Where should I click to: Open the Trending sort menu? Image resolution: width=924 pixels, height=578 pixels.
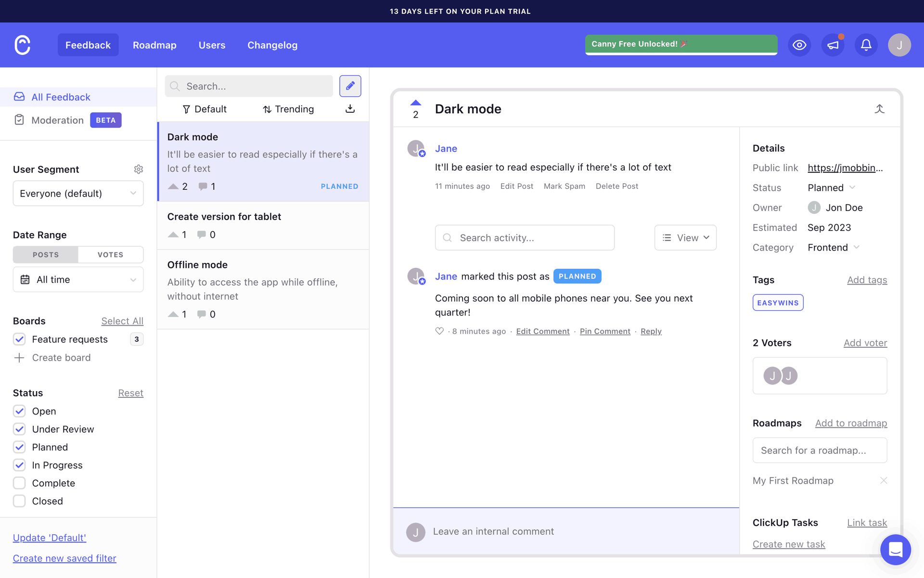coord(288,109)
